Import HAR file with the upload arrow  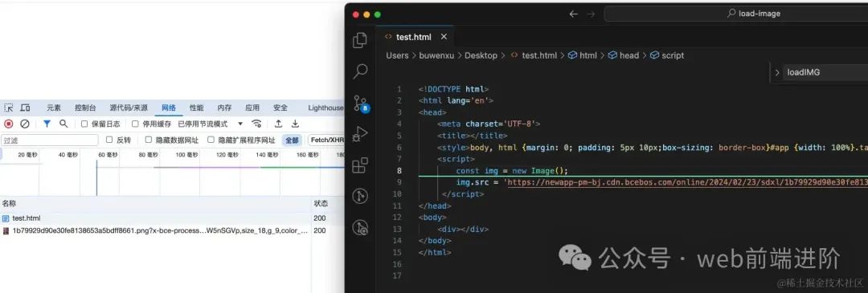pos(278,124)
